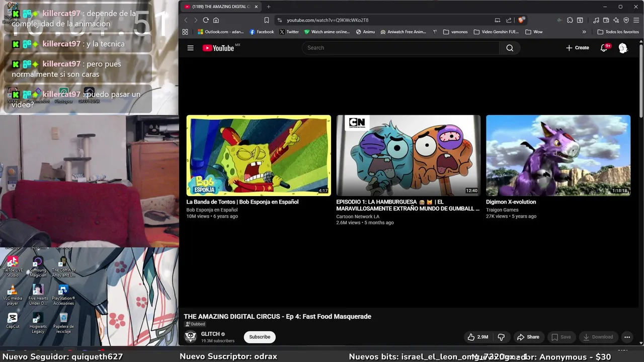Image resolution: width=644 pixels, height=362 pixels.
Task: Open more actions three-dot menu
Action: (627, 337)
